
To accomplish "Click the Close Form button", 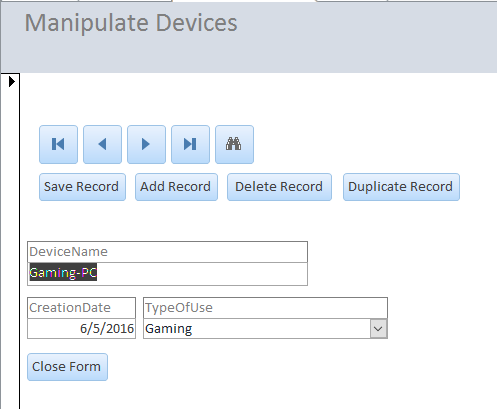I will [67, 367].
